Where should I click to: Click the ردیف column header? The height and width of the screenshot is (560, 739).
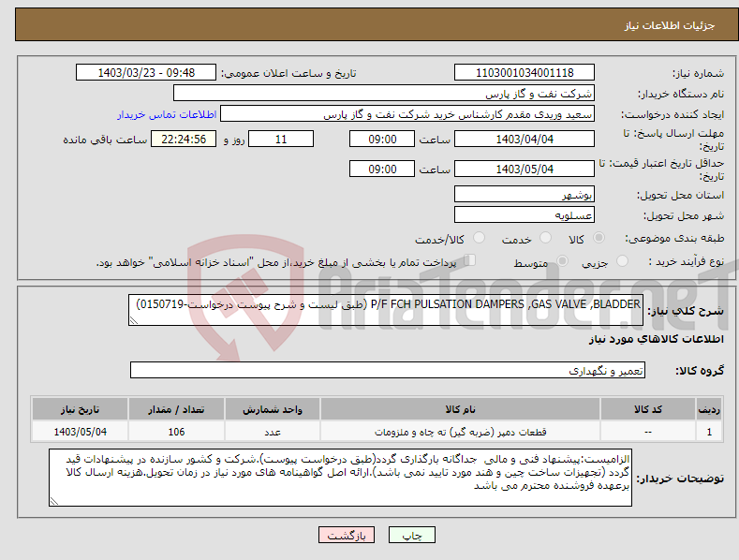pyautogui.click(x=709, y=409)
